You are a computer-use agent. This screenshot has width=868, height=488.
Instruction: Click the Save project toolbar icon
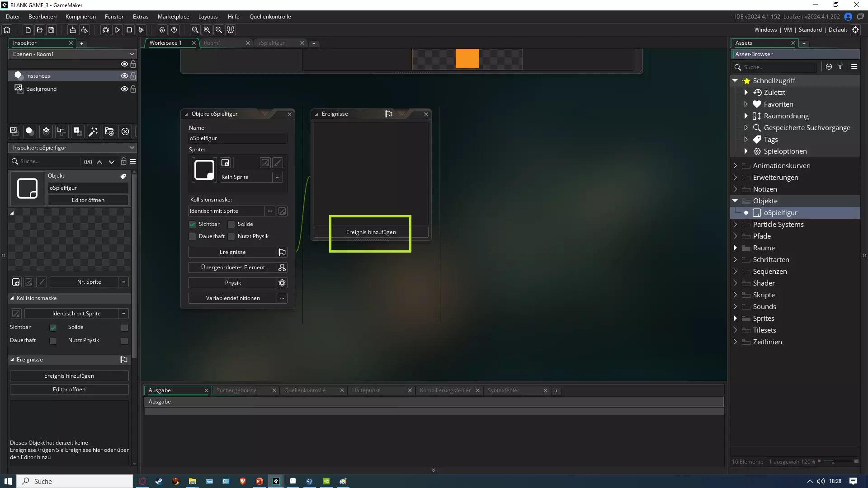(52, 30)
